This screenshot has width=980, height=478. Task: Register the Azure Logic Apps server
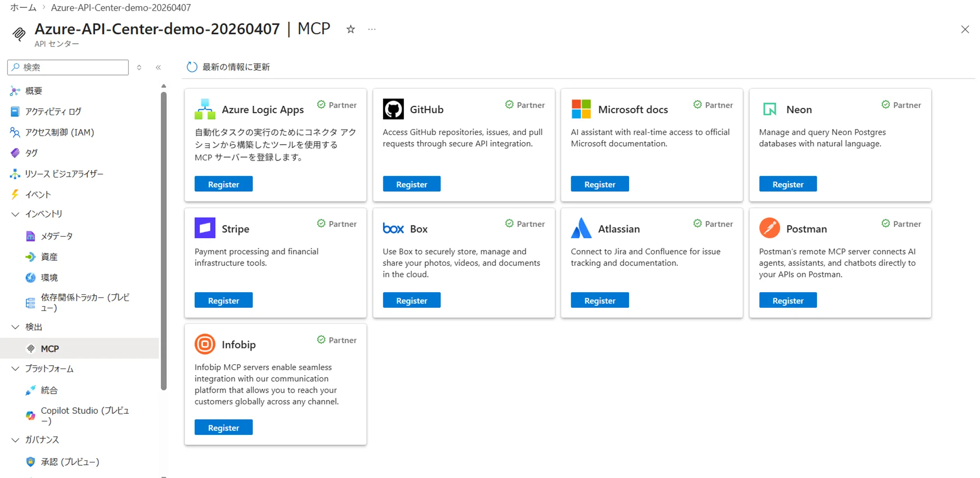223,184
